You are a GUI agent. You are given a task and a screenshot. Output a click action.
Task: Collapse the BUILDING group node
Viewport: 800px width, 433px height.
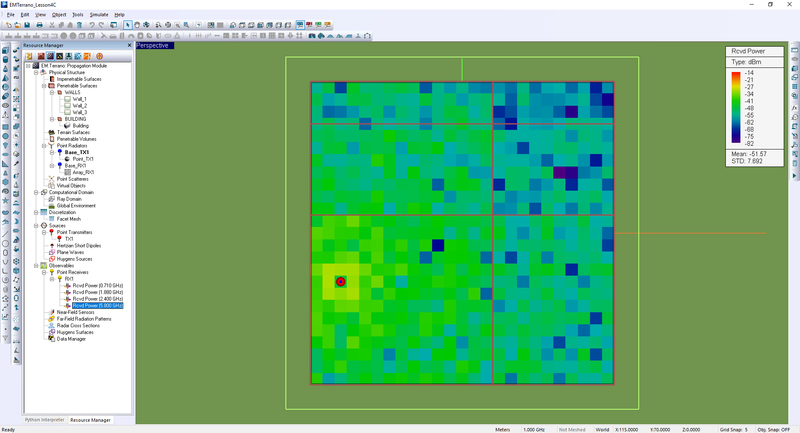tap(52, 119)
